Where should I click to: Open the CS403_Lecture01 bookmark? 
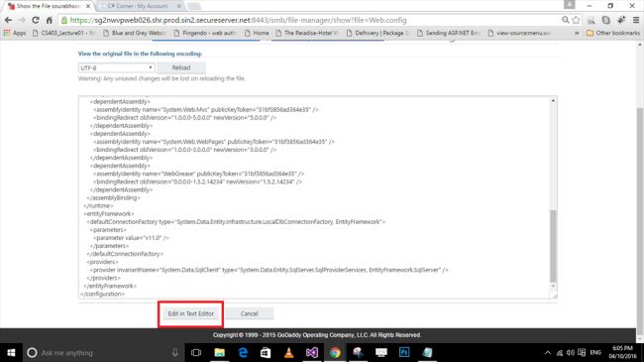click(63, 33)
